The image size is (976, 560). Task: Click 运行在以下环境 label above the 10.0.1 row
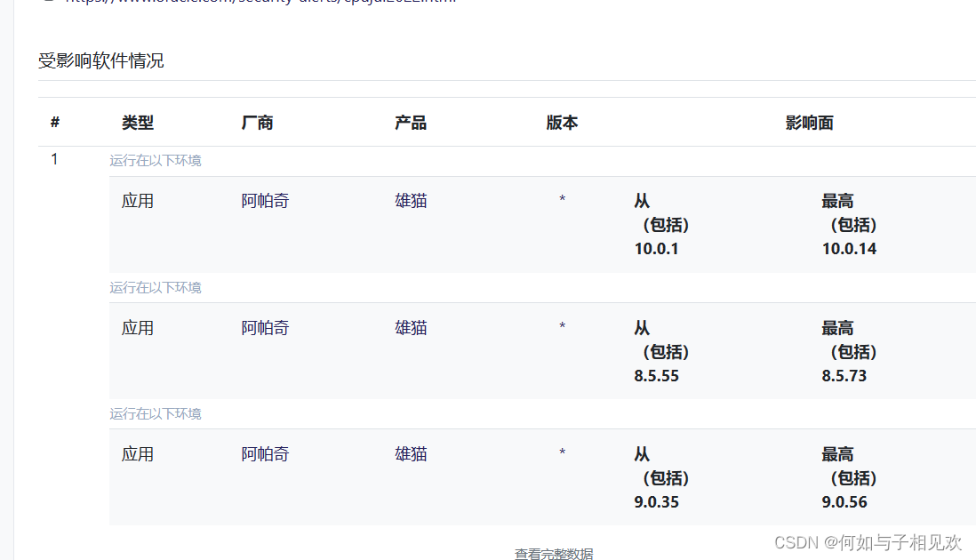(156, 161)
